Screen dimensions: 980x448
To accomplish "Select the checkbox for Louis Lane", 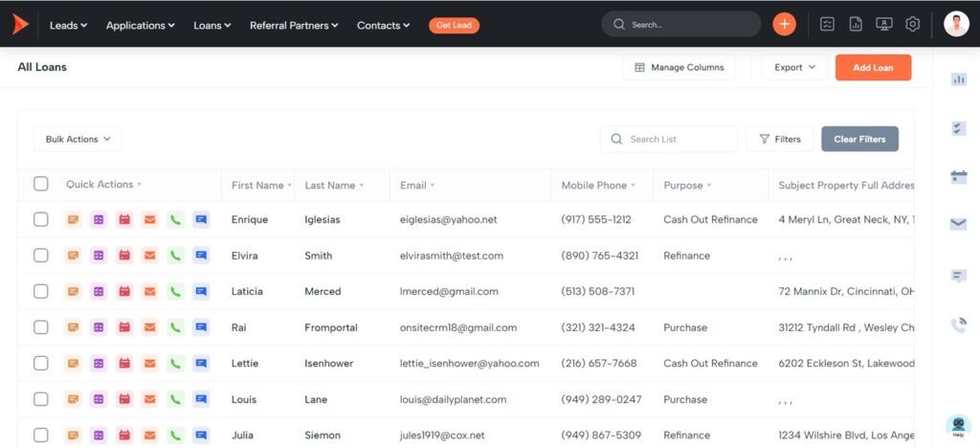I will 40,399.
